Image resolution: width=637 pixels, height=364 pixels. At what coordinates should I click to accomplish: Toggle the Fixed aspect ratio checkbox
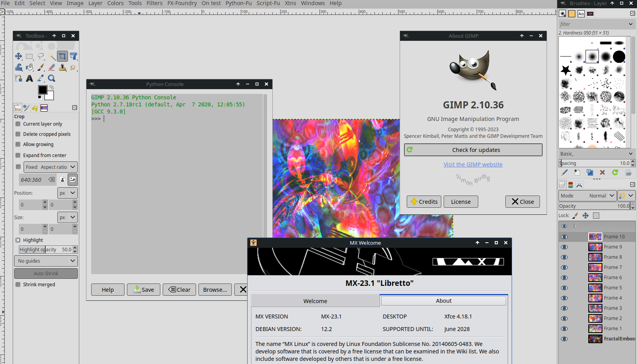point(18,167)
